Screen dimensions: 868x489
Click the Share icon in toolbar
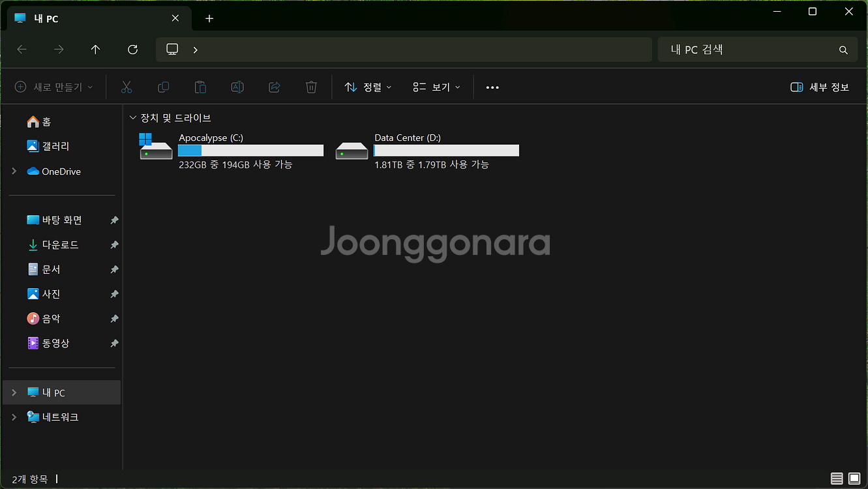tap(275, 87)
